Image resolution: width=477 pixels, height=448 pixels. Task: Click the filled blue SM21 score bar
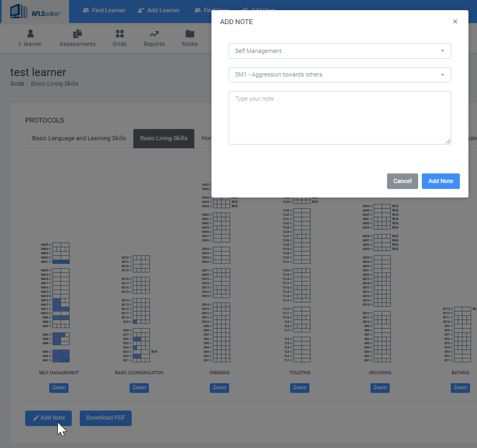click(x=61, y=262)
